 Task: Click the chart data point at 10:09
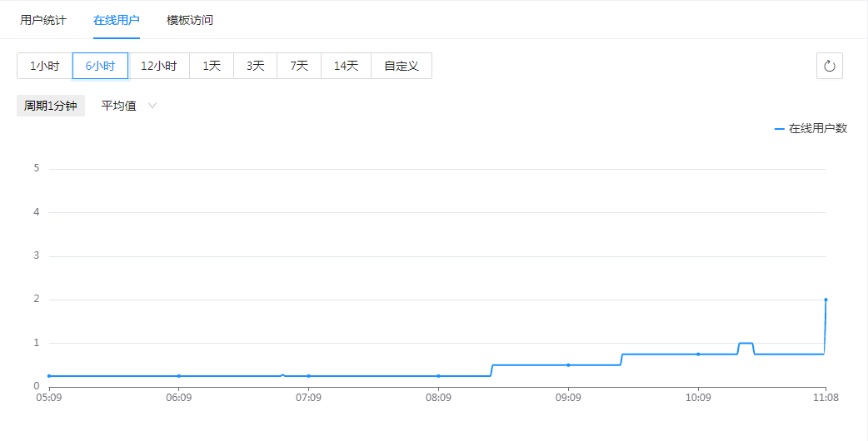[x=698, y=354]
